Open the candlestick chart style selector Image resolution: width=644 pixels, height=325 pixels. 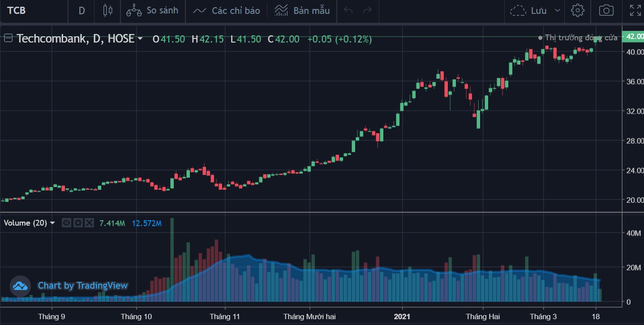coord(107,10)
